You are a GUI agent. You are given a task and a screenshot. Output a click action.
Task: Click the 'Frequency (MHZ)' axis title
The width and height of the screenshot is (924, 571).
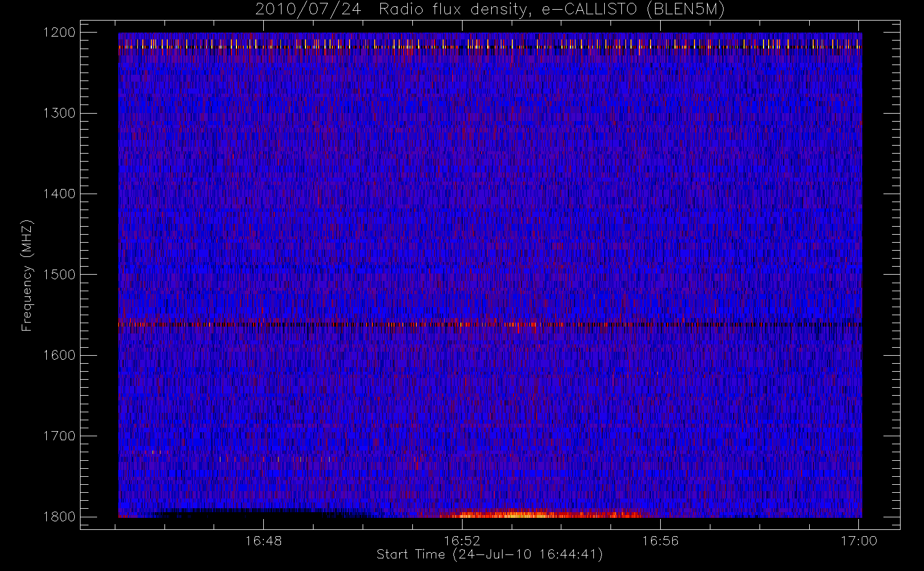click(x=27, y=275)
